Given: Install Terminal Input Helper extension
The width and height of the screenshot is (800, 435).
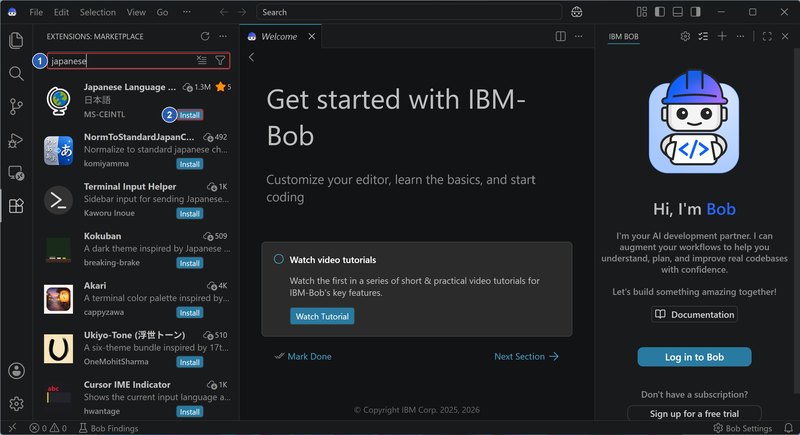Looking at the screenshot, I should [190, 214].
